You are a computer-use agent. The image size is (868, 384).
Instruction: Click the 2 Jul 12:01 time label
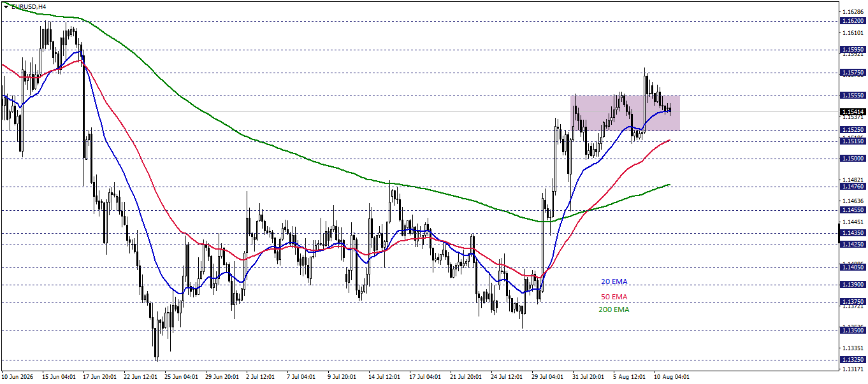click(x=261, y=377)
